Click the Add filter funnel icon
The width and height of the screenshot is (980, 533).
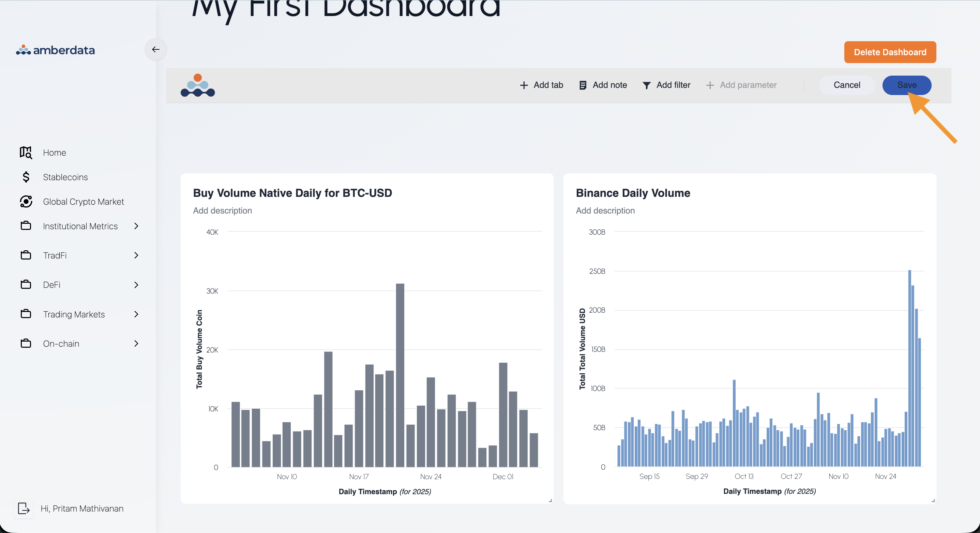(x=646, y=85)
